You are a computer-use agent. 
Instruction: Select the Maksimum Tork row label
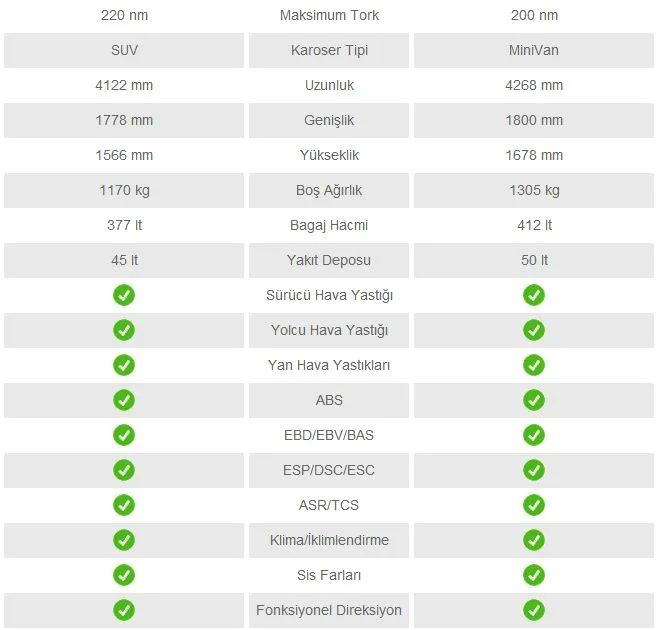329,16
